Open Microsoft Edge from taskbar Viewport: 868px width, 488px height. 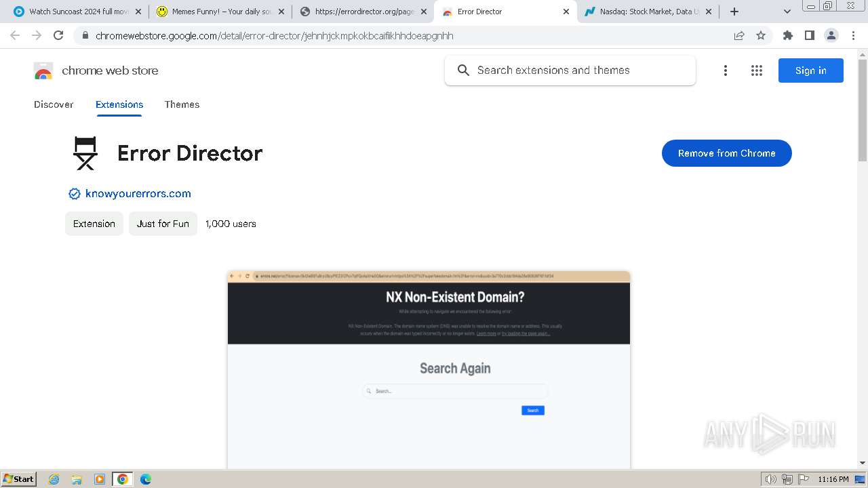point(146,479)
